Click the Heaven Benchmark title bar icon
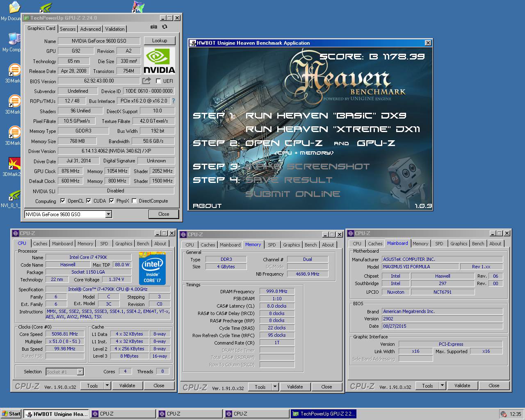525x420 pixels. tap(193, 43)
